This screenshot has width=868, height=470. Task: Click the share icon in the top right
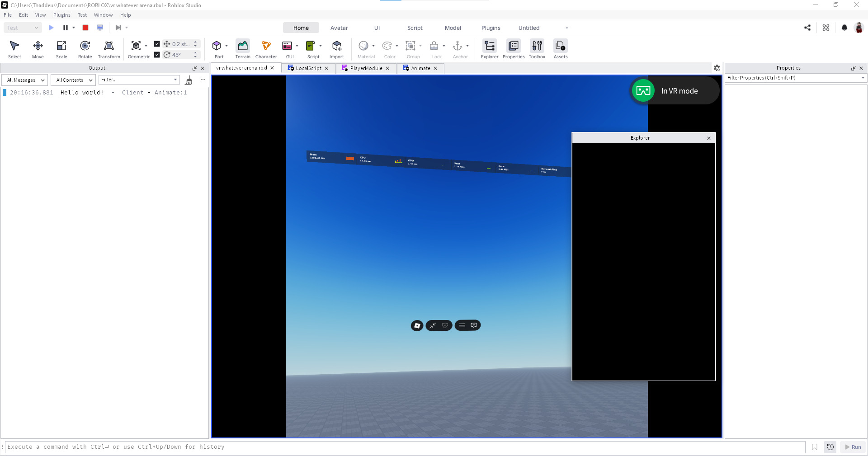pos(807,28)
